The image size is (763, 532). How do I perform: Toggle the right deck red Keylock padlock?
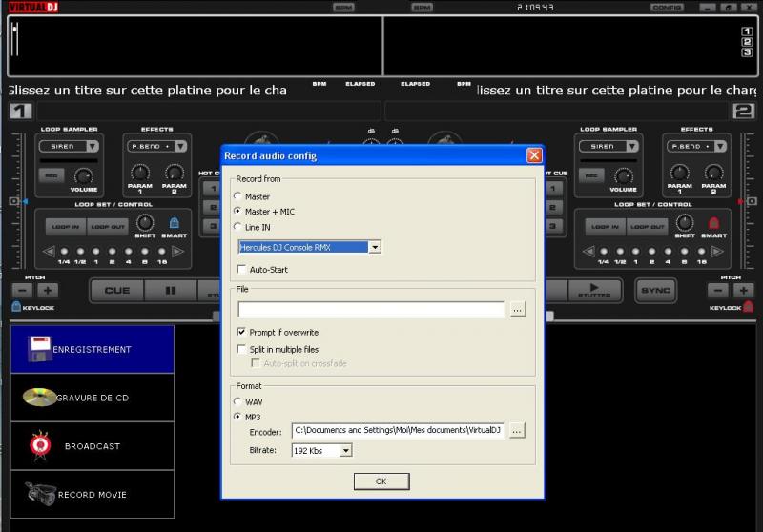[748, 307]
